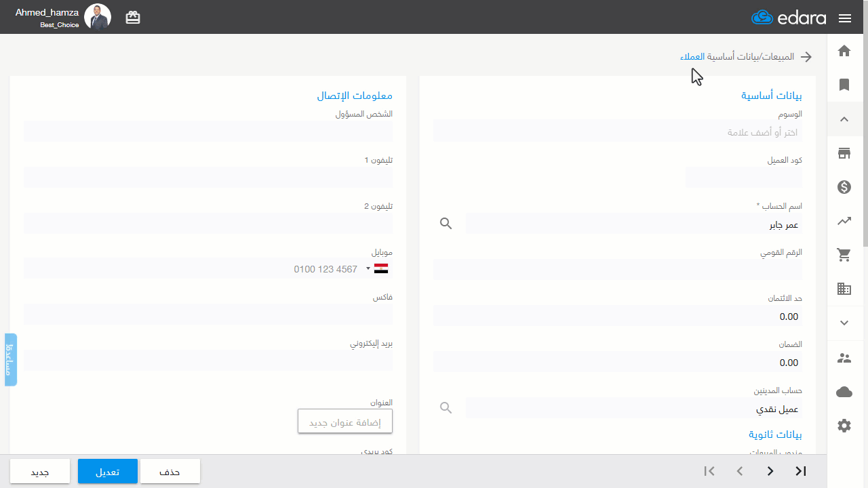Click the فاكس field
This screenshot has height=488, width=868.
(208, 314)
